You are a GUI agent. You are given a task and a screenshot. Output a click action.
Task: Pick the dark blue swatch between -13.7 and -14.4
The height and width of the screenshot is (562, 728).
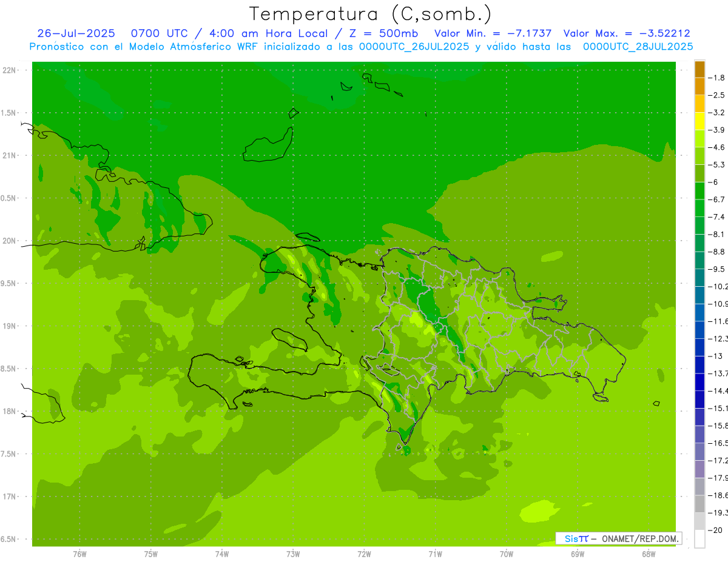click(x=699, y=382)
